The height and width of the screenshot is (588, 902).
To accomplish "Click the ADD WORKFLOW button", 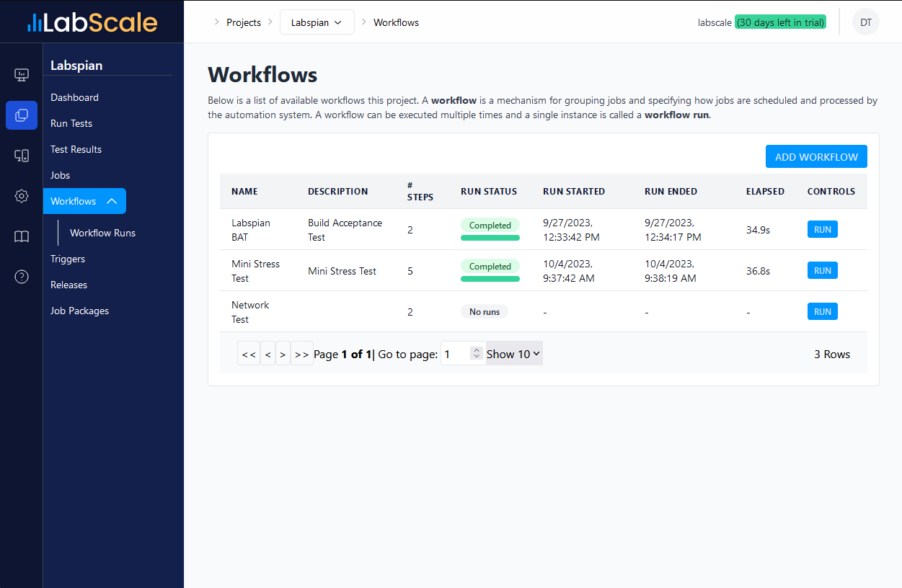I will point(816,156).
